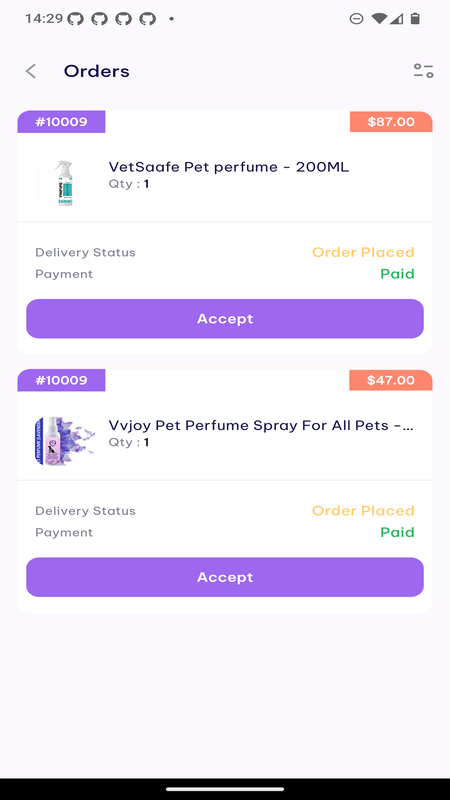The height and width of the screenshot is (800, 450).
Task: Tap the Wi-Fi status icon
Action: [379, 19]
